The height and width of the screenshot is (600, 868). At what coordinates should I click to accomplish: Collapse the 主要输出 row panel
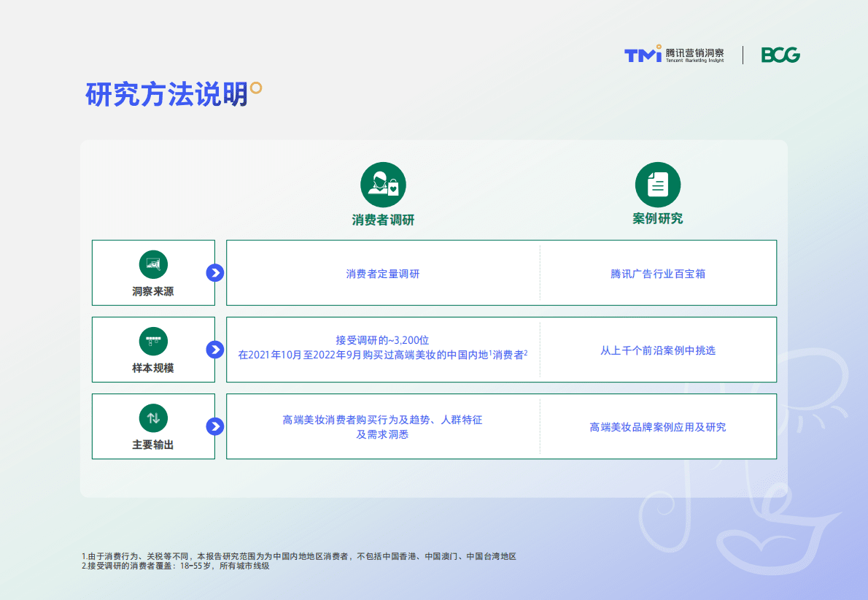(152, 426)
